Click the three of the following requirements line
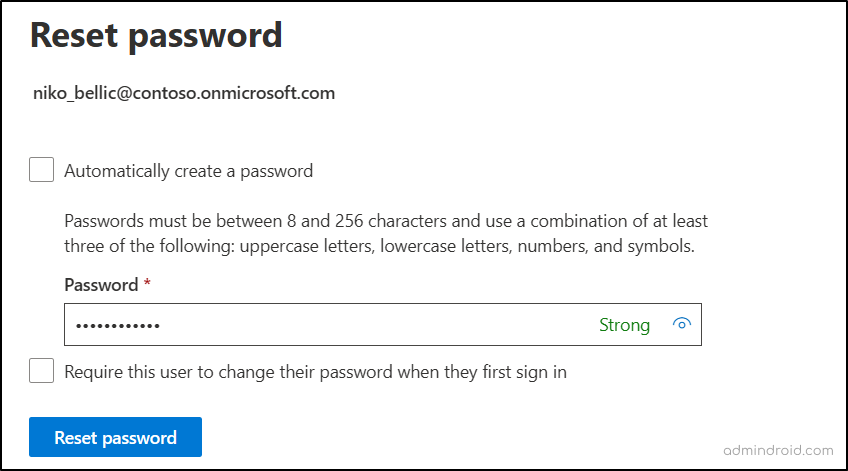Viewport: 848px width, 471px height. 379,246
